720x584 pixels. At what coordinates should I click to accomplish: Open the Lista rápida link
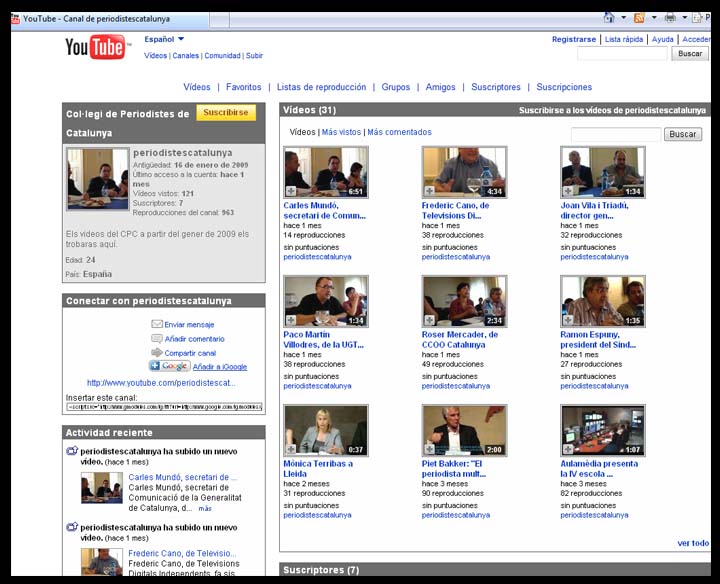[x=624, y=39]
